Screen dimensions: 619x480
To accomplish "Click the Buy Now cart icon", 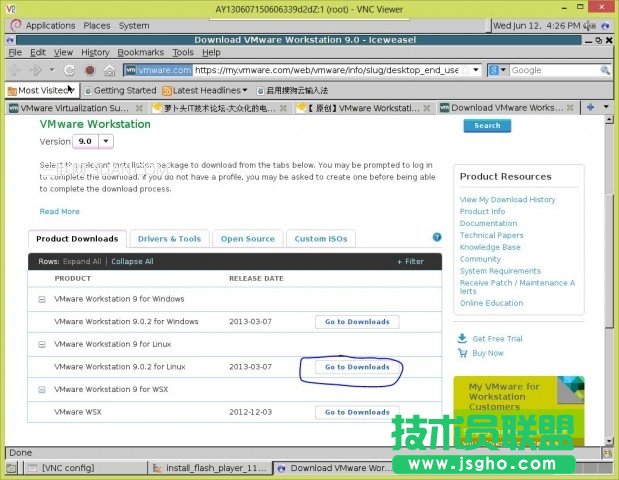I will point(462,353).
